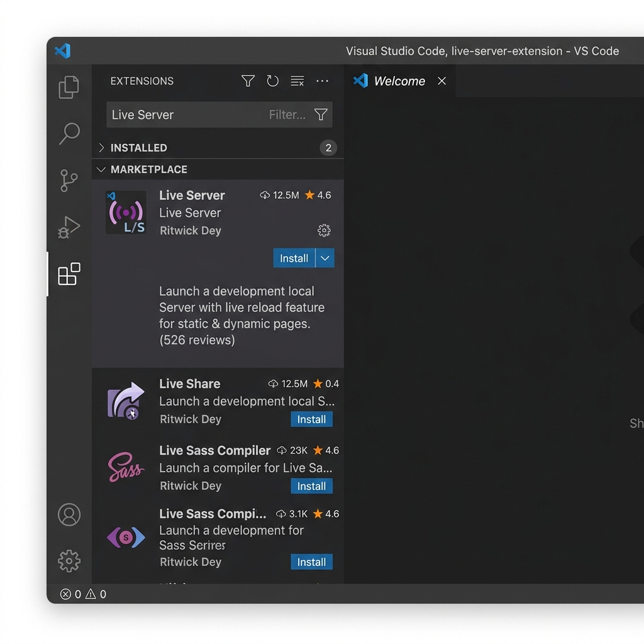644x644 pixels.
Task: Refresh the extensions list
Action: coord(273,81)
